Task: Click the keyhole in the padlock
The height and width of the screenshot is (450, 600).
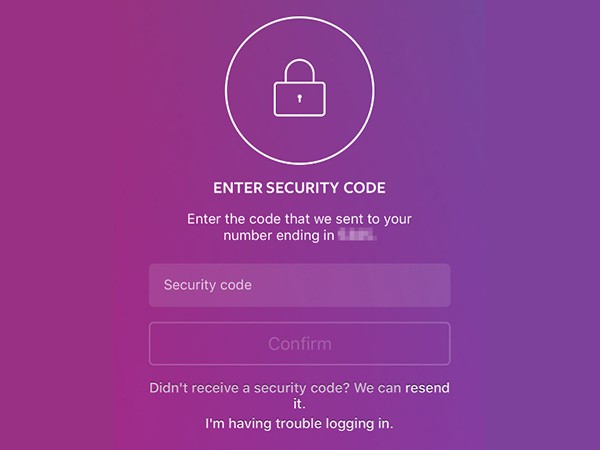Action: 300,98
